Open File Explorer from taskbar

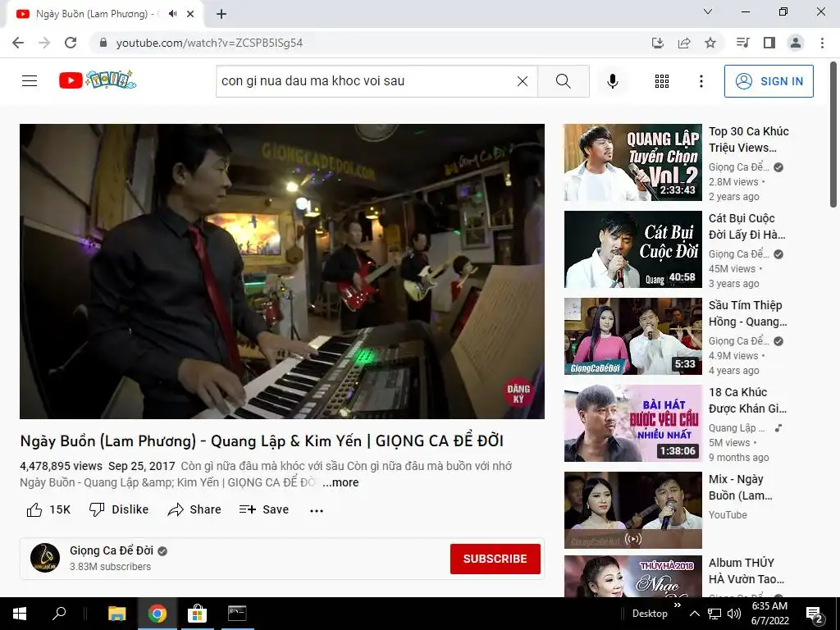tap(116, 614)
